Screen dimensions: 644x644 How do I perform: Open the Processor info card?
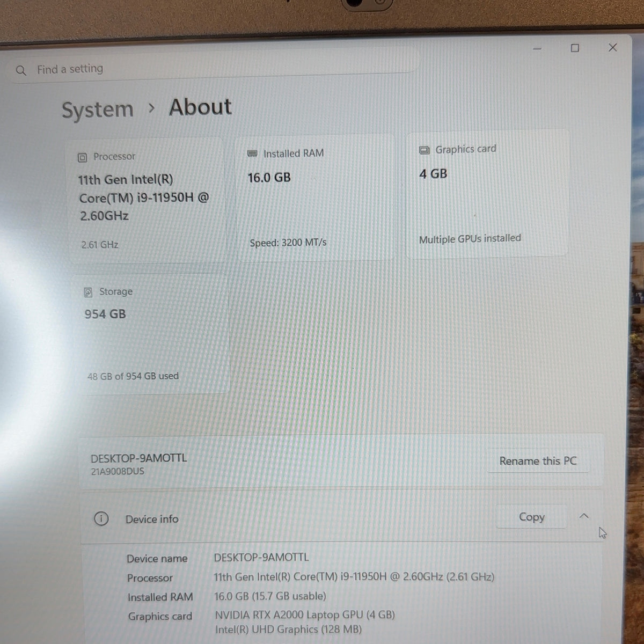click(x=146, y=200)
